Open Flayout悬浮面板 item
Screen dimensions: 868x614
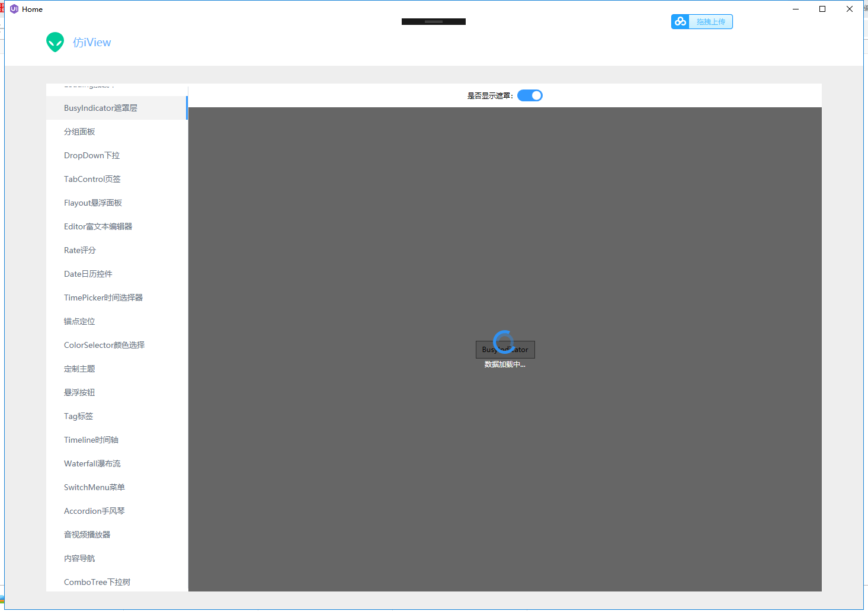tap(117, 203)
